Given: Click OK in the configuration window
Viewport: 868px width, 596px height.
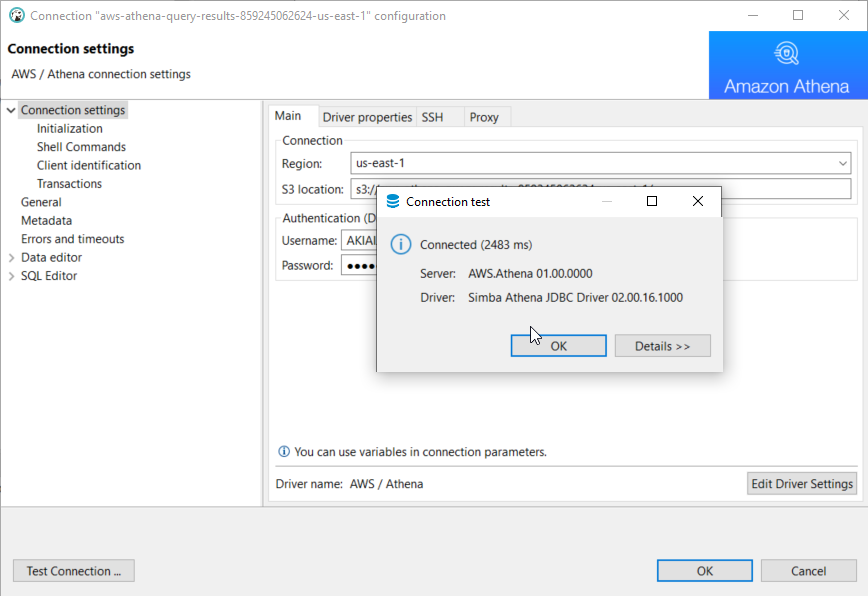Looking at the screenshot, I should [x=705, y=571].
